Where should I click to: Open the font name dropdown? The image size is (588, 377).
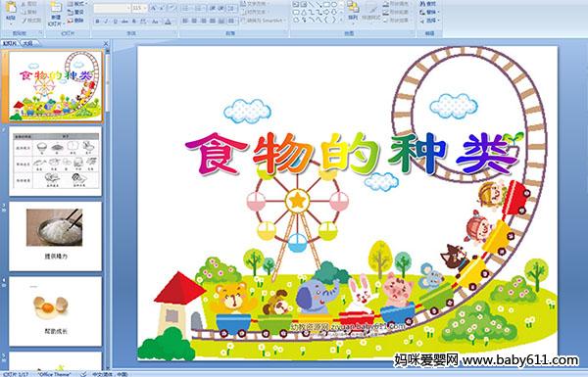[127, 8]
